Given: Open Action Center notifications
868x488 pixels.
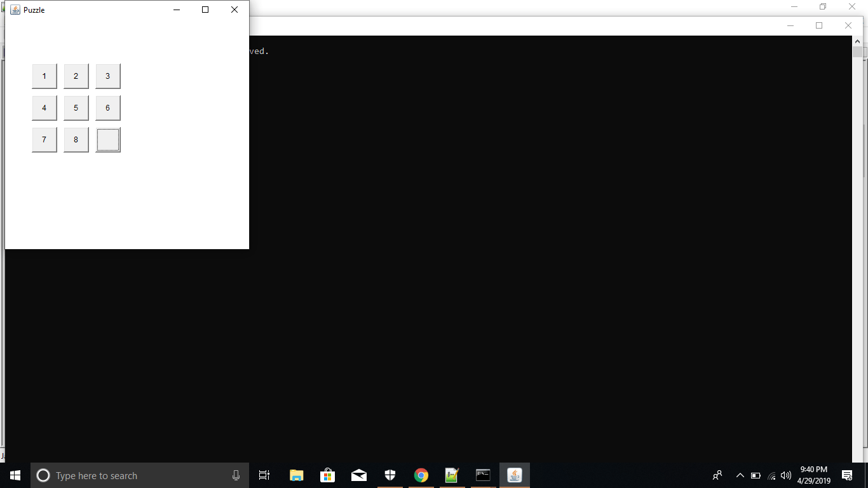Looking at the screenshot, I should 847,475.
